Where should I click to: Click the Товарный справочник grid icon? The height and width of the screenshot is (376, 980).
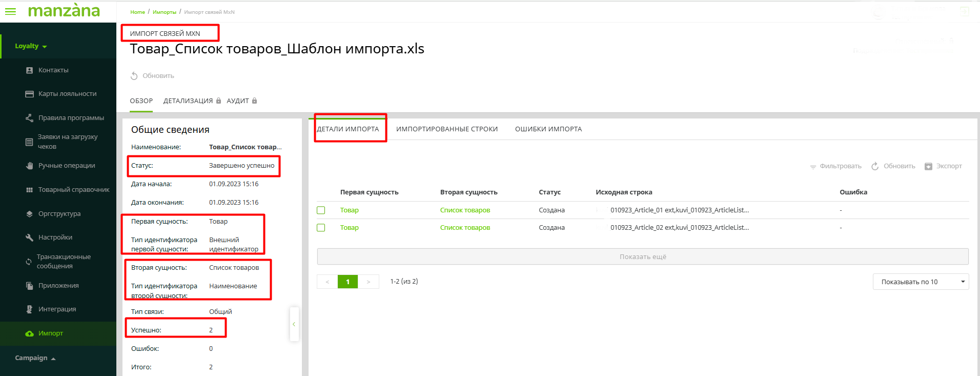click(29, 190)
